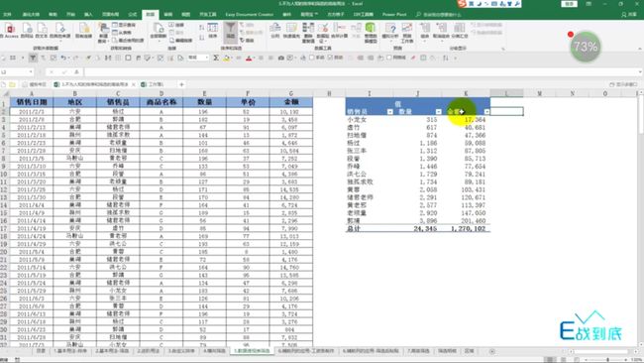
Task: Click the quick toolbar filter funnel icon
Action: tap(33, 58)
